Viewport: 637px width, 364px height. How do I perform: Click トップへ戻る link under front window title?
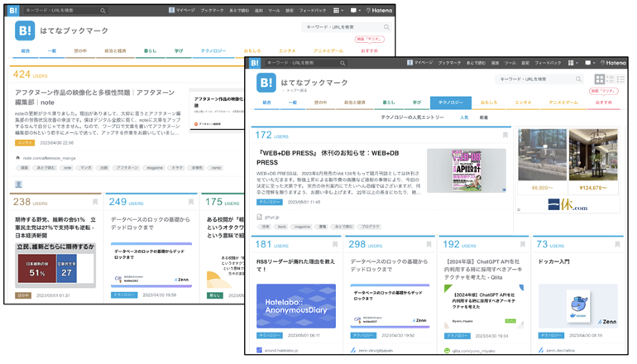pyautogui.click(x=297, y=91)
